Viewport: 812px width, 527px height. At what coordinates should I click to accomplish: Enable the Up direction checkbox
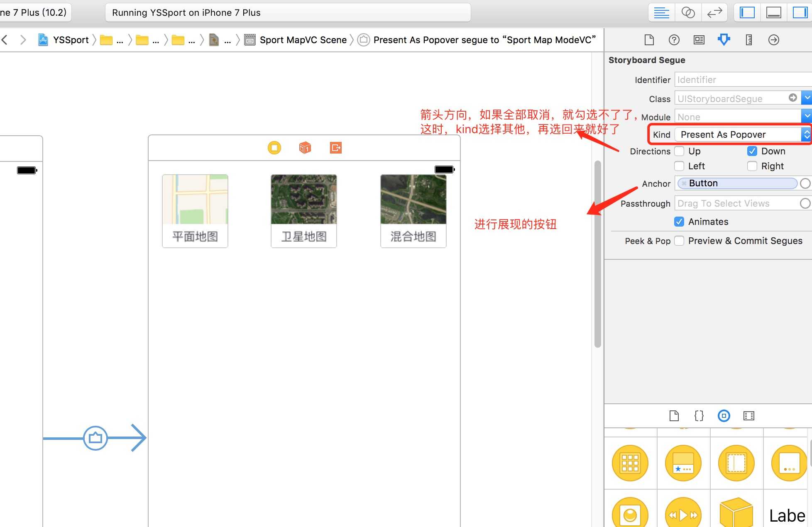point(680,151)
